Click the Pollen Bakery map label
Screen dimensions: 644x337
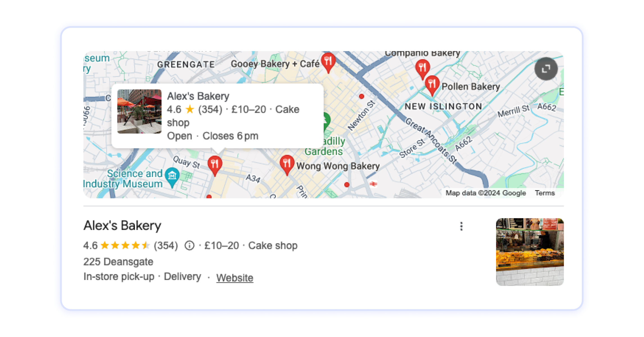pos(470,86)
